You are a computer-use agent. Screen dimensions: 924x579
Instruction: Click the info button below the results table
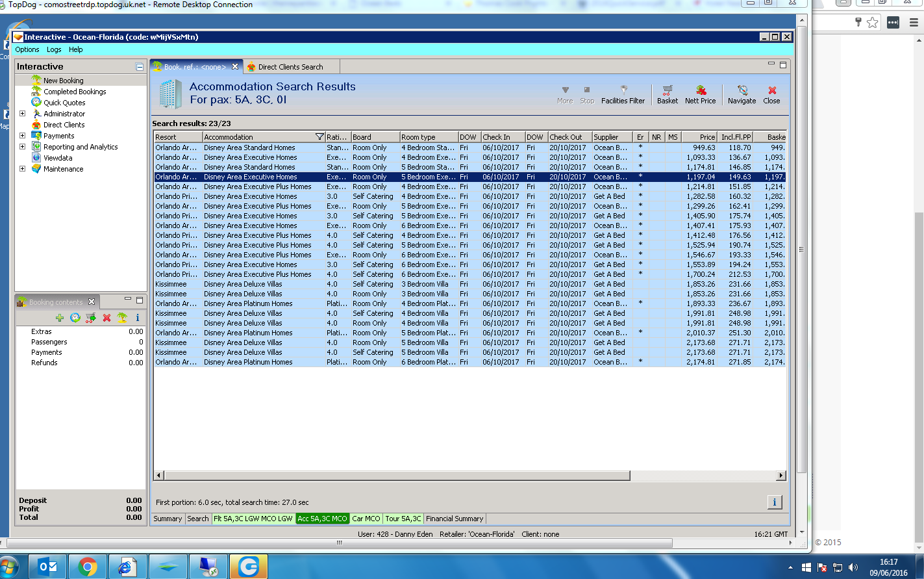[x=775, y=502]
